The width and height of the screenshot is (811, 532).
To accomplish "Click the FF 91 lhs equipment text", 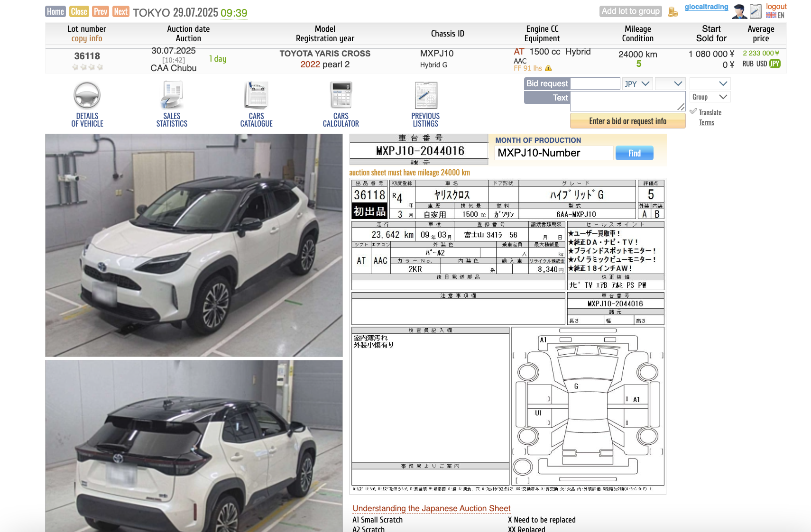I will click(x=528, y=68).
